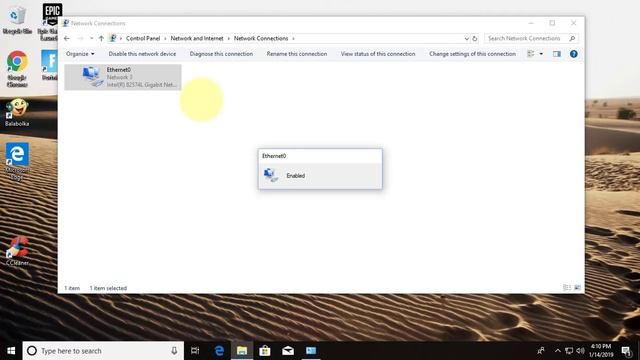Launch Edge from the taskbar
The height and width of the screenshot is (360, 640).
tap(219, 351)
